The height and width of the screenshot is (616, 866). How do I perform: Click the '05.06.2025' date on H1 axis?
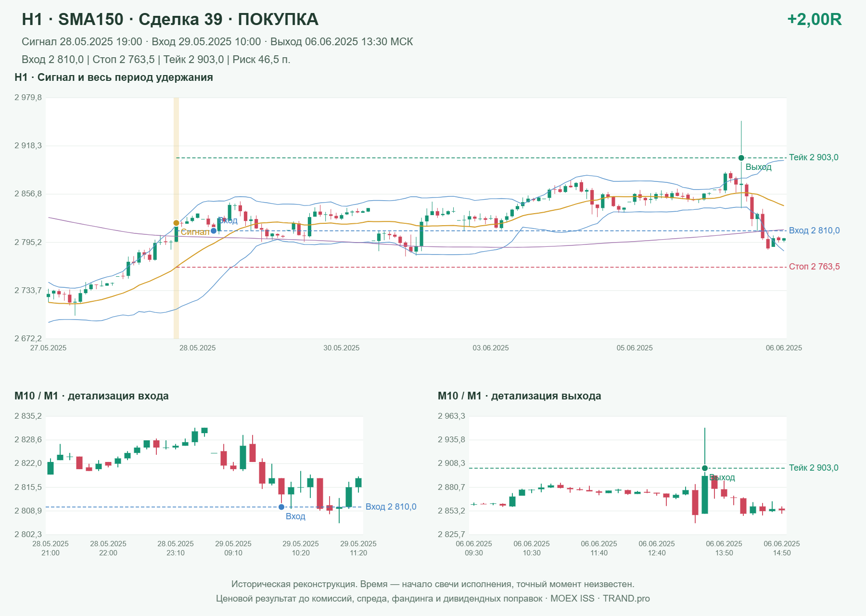coord(635,348)
